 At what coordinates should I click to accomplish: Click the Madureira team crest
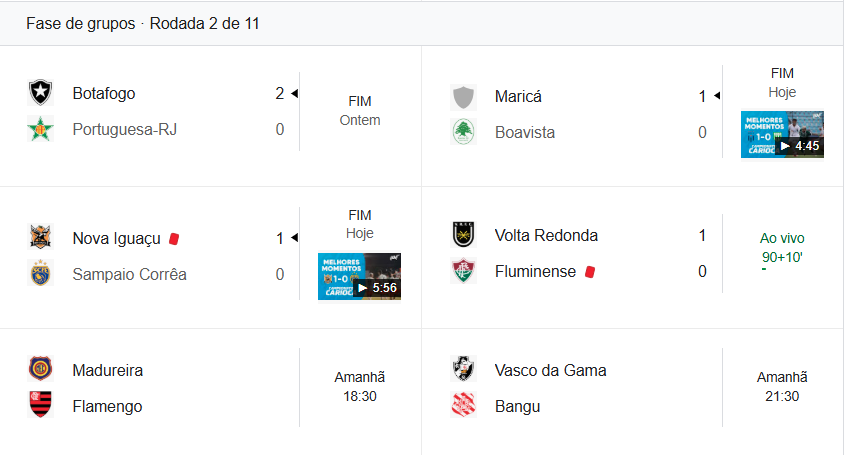coord(40,370)
